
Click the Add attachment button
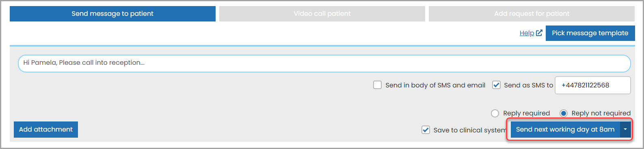[x=46, y=130]
